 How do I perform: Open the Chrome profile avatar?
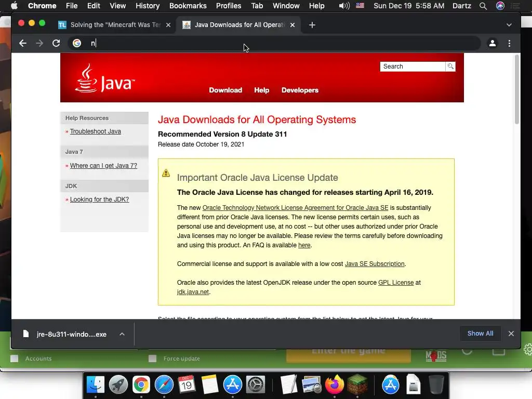[x=493, y=43]
